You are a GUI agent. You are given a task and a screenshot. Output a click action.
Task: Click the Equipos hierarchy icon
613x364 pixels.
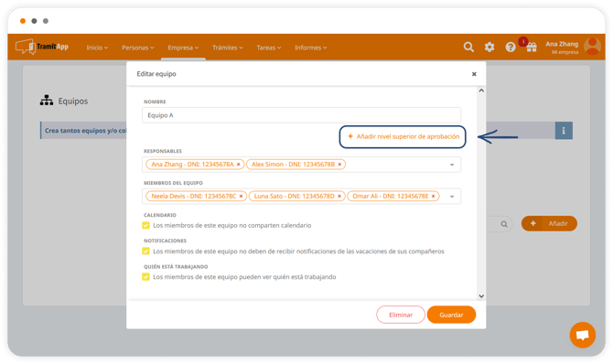(47, 101)
